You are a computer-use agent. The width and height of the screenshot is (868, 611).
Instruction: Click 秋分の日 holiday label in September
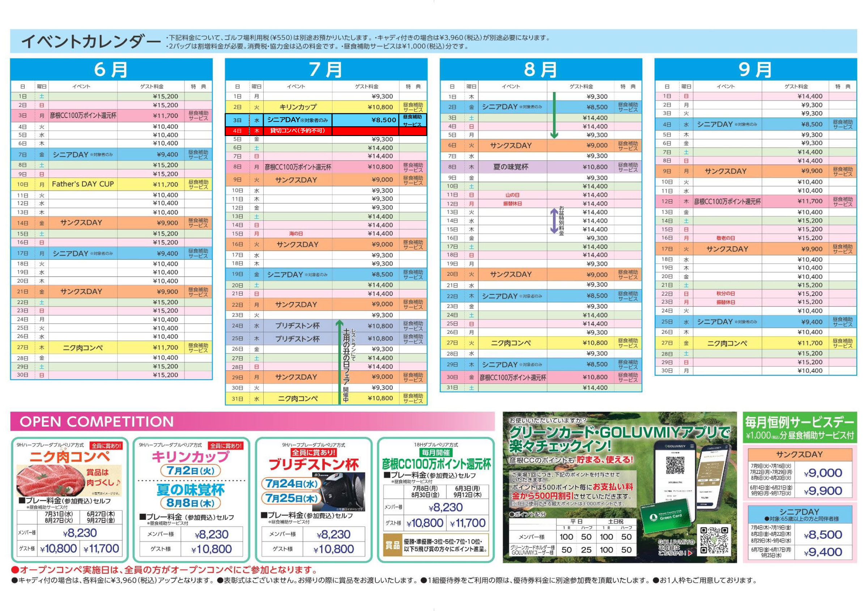726,294
